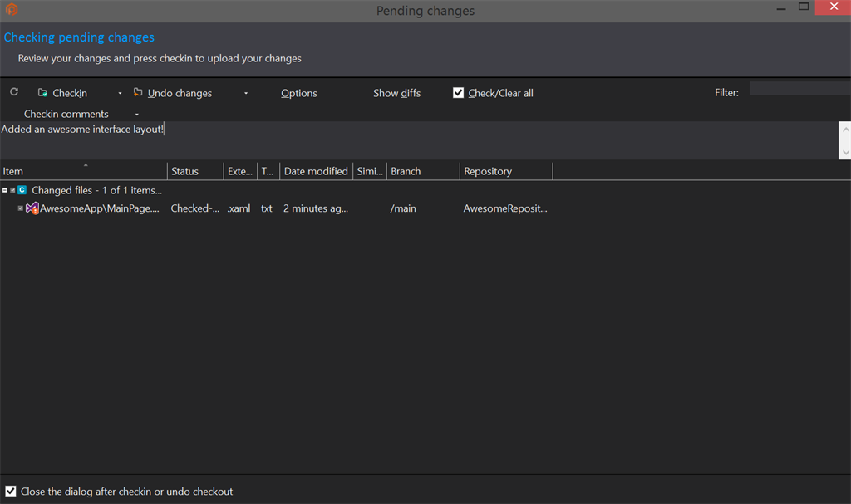The width and height of the screenshot is (851, 504).
Task: Click the Undo changes icon
Action: coord(138,92)
